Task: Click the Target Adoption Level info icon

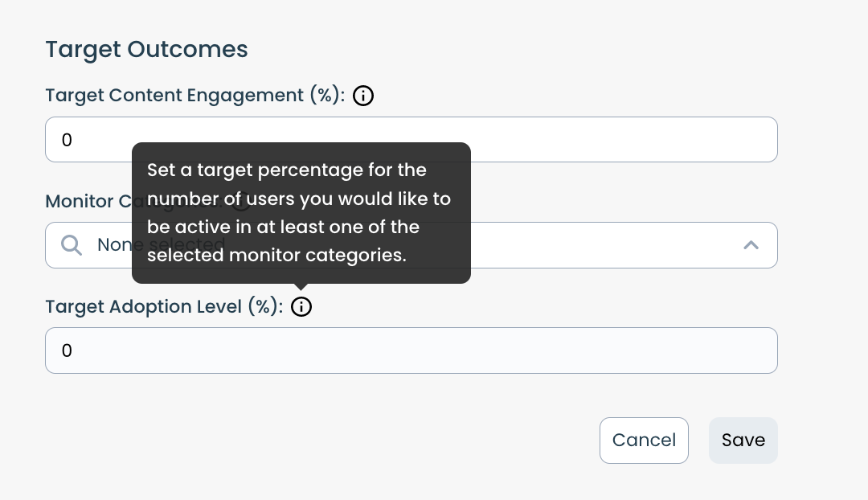Action: click(x=301, y=307)
